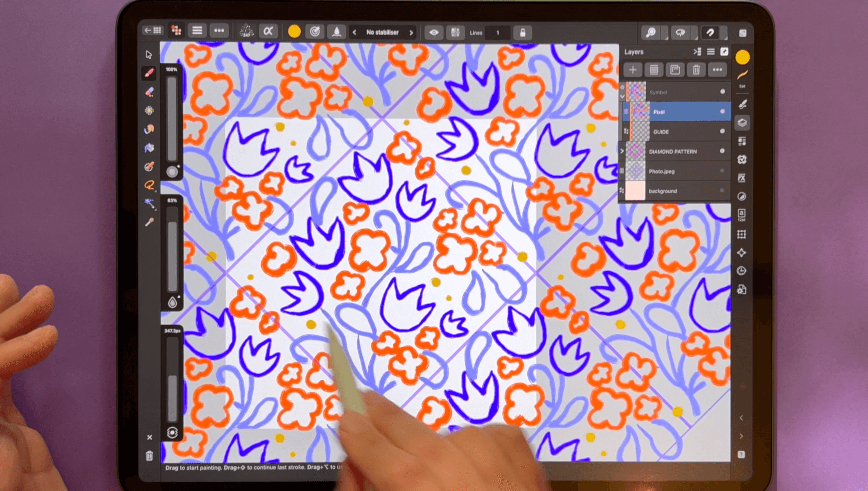
Task: Select the Flood Fill tool
Action: [x=149, y=148]
